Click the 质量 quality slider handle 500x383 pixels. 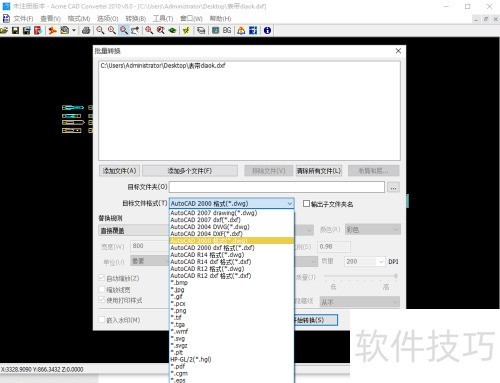396,276
